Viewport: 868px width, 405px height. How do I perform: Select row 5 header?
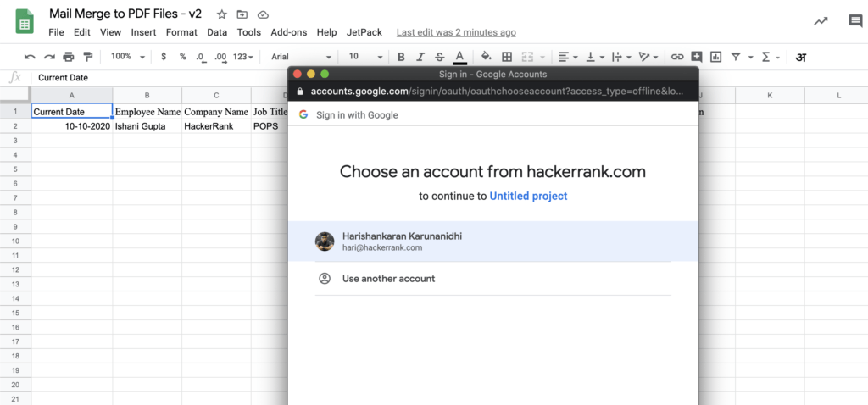[x=15, y=169]
